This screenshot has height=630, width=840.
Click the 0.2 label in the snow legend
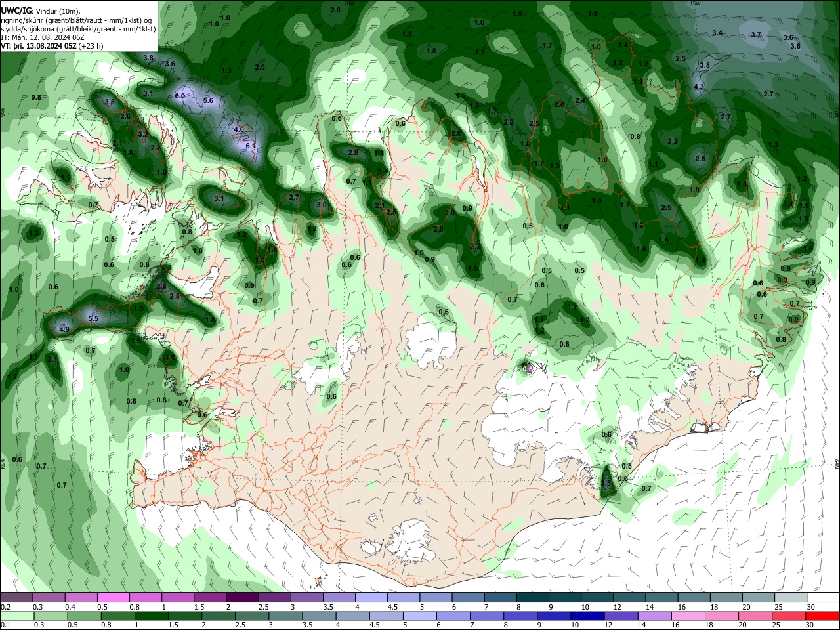click(x=6, y=608)
